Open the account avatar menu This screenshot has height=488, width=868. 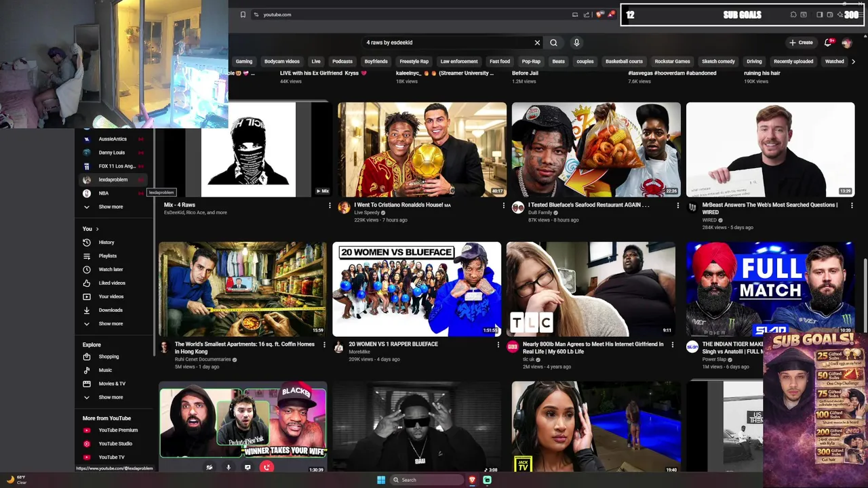pos(846,43)
